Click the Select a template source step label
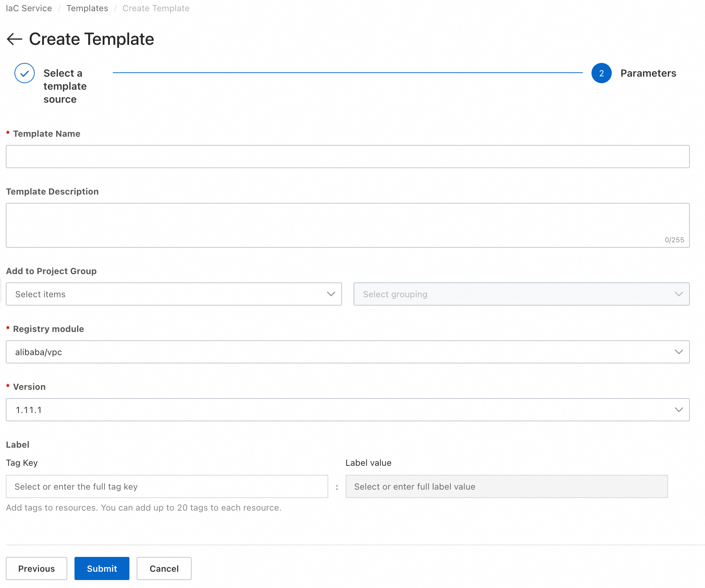The height and width of the screenshot is (588, 705). [65, 86]
